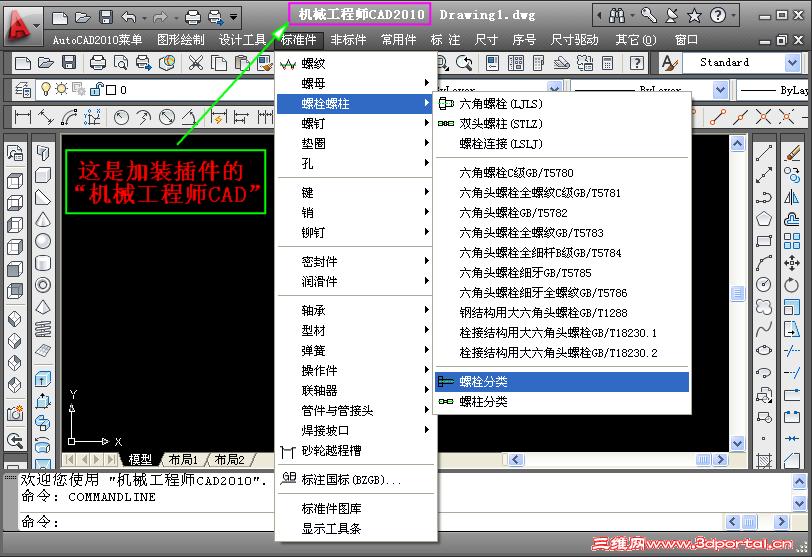Screen dimensions: 812x557
Task: Click the Erase tool icon
Action: click(792, 153)
